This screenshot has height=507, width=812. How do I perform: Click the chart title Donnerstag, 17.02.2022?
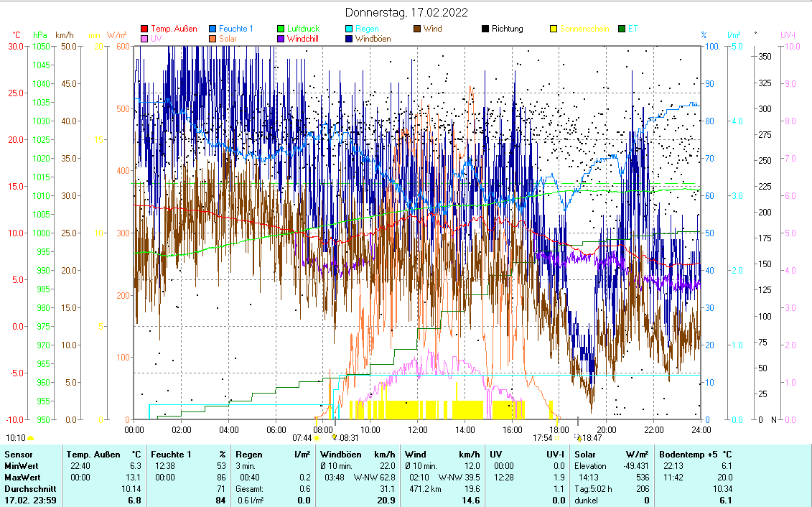tap(406, 12)
